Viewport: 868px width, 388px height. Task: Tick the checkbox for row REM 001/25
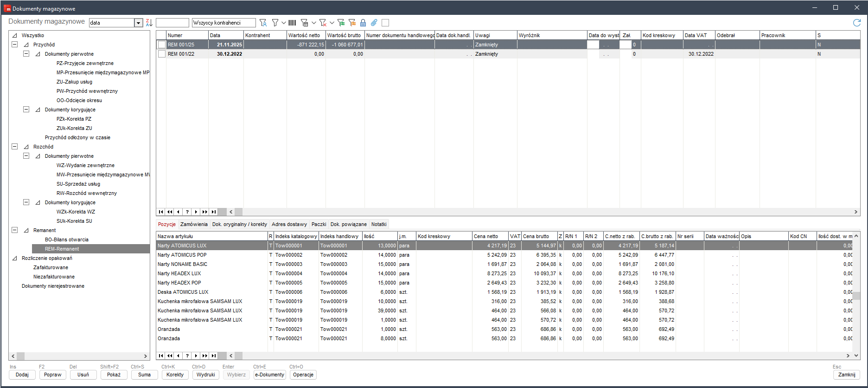161,45
